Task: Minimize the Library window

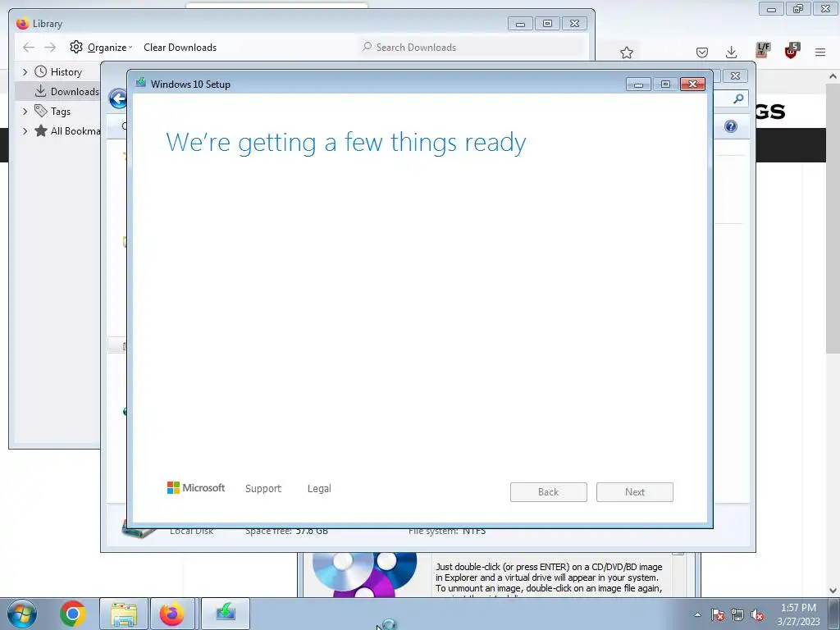Action: pyautogui.click(x=520, y=24)
